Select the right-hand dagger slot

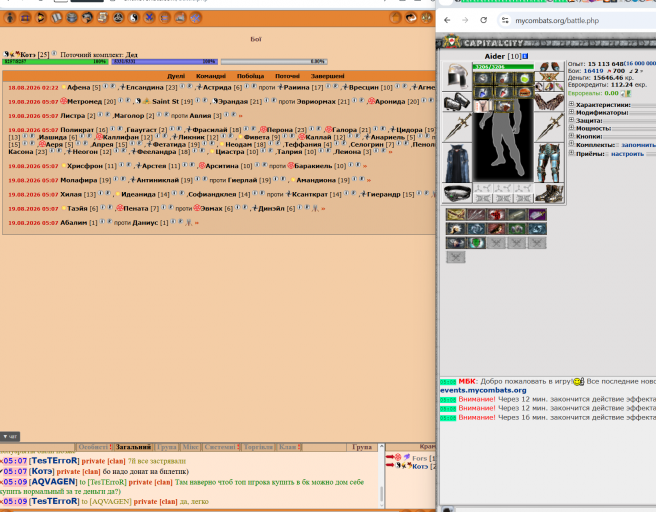pos(549,128)
